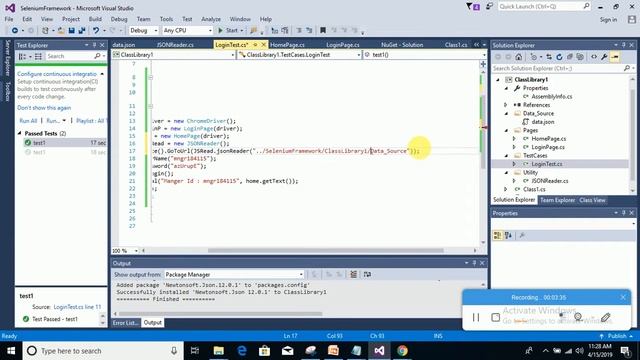The height and width of the screenshot is (360, 640).
Task: Open the Analyze menu
Action: (x=211, y=19)
